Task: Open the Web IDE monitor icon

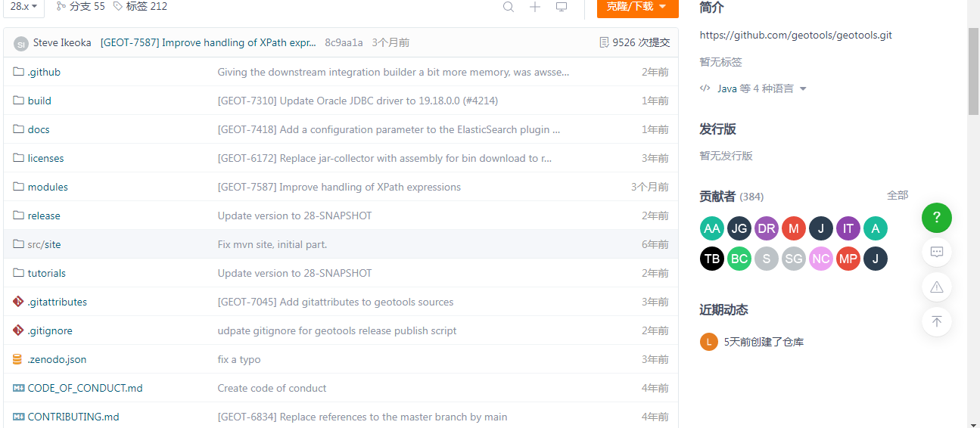Action: [562, 7]
